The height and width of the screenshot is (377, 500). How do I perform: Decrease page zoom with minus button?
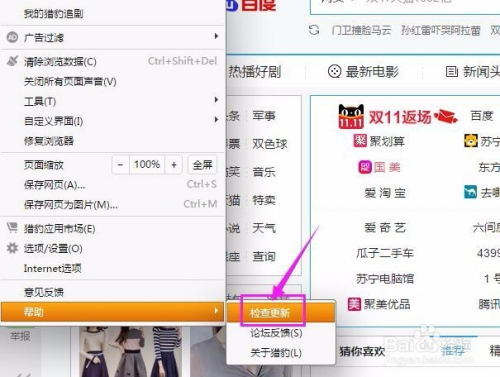(x=120, y=165)
